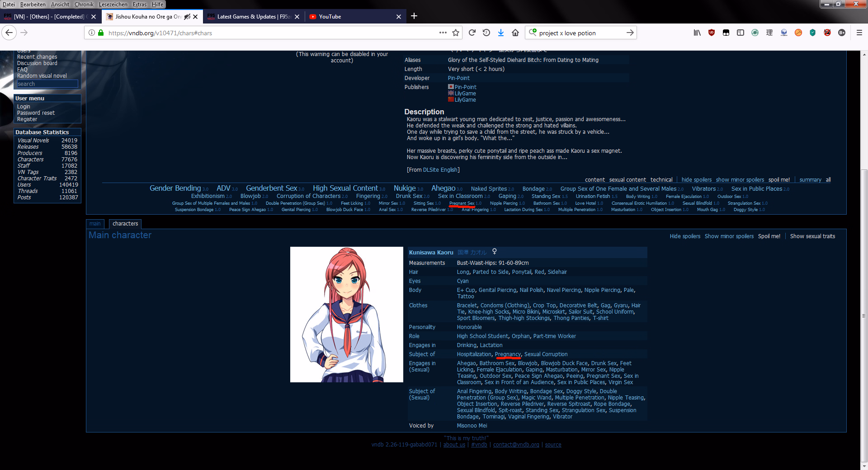
Task: Select 'hide spoilers' in the tag options
Action: [696, 180]
